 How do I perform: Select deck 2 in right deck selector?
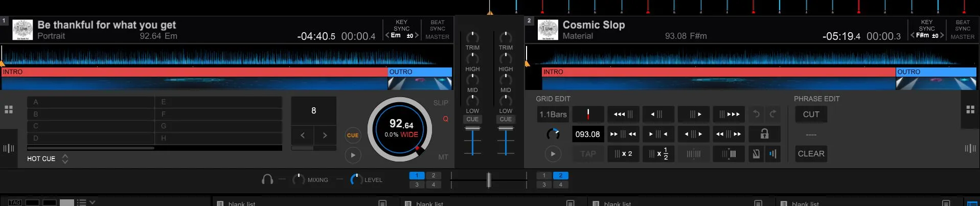tap(560, 175)
